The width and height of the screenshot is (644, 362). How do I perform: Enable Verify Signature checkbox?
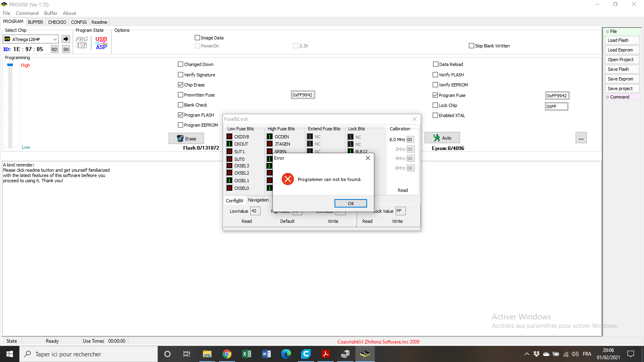[x=180, y=75]
